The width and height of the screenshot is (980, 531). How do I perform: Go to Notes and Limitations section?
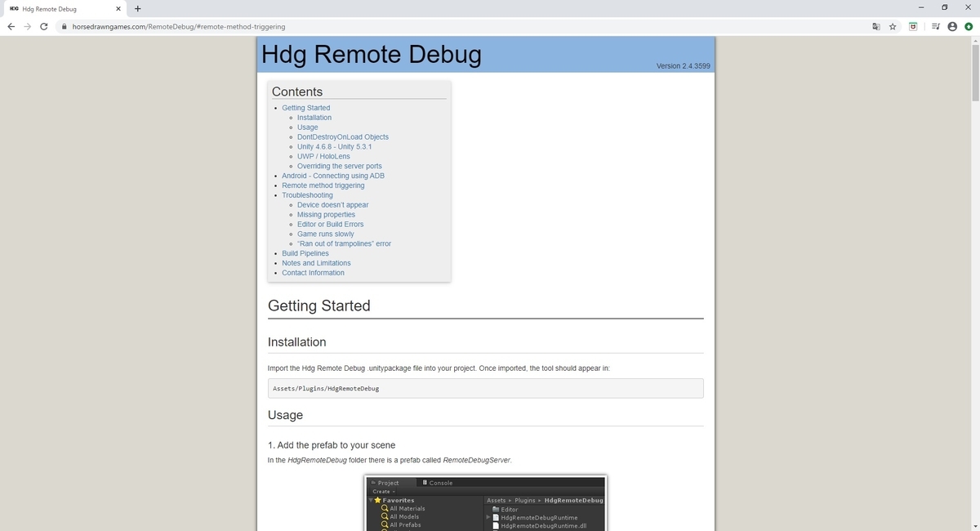[317, 263]
